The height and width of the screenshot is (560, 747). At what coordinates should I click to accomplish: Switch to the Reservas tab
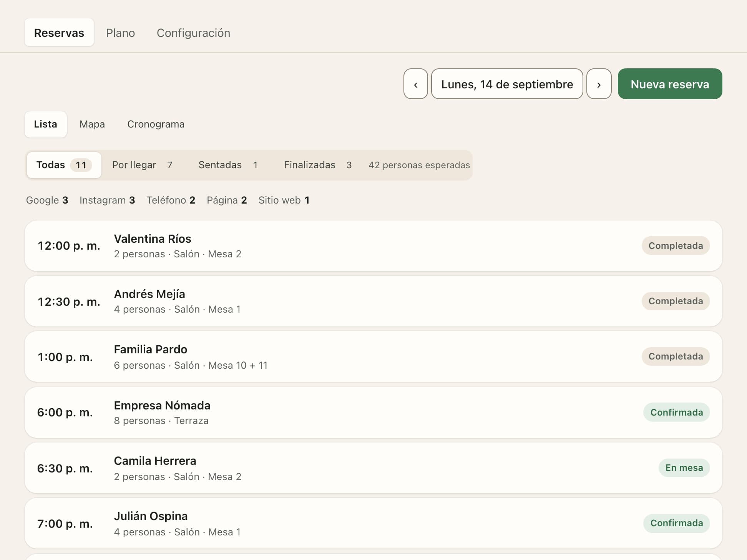pos(59,33)
